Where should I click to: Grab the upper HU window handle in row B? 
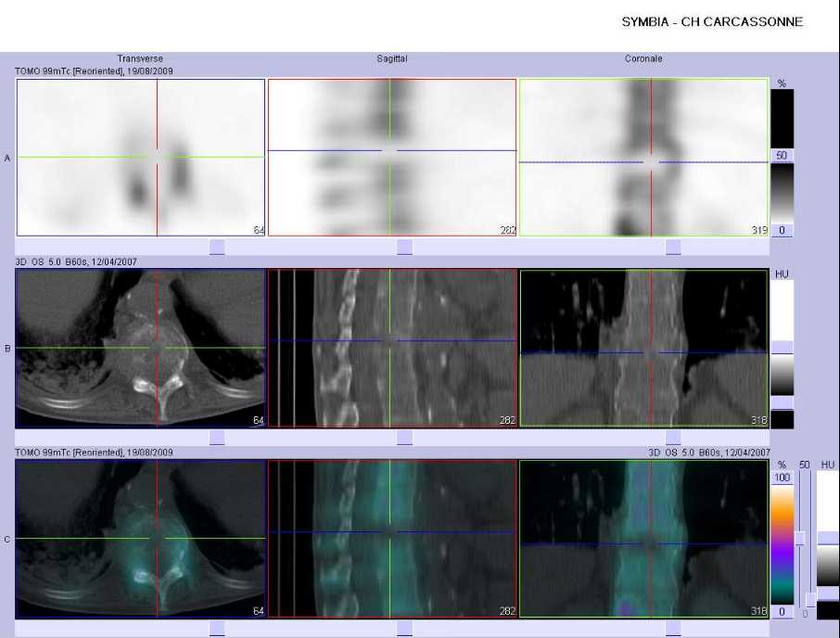(x=783, y=347)
